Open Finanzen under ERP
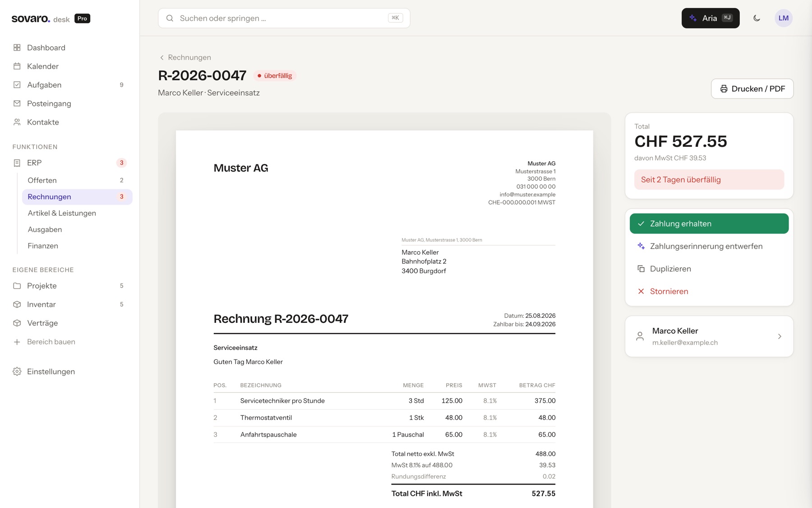This screenshot has width=812, height=508. coord(77,246)
